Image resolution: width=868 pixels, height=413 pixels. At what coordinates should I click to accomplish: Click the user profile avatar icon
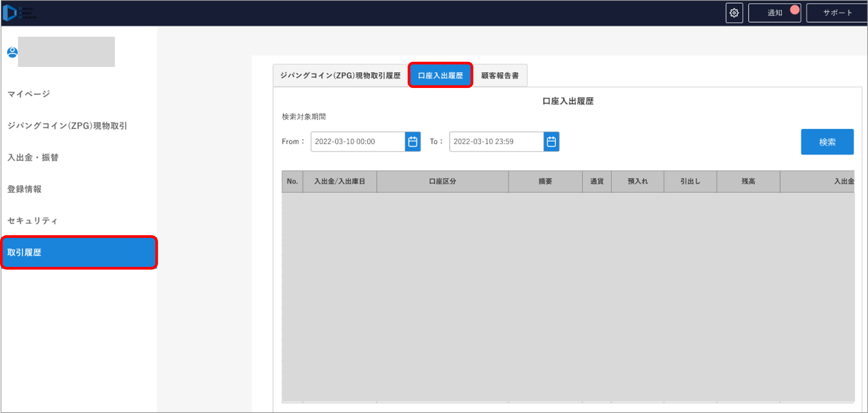coord(12,52)
